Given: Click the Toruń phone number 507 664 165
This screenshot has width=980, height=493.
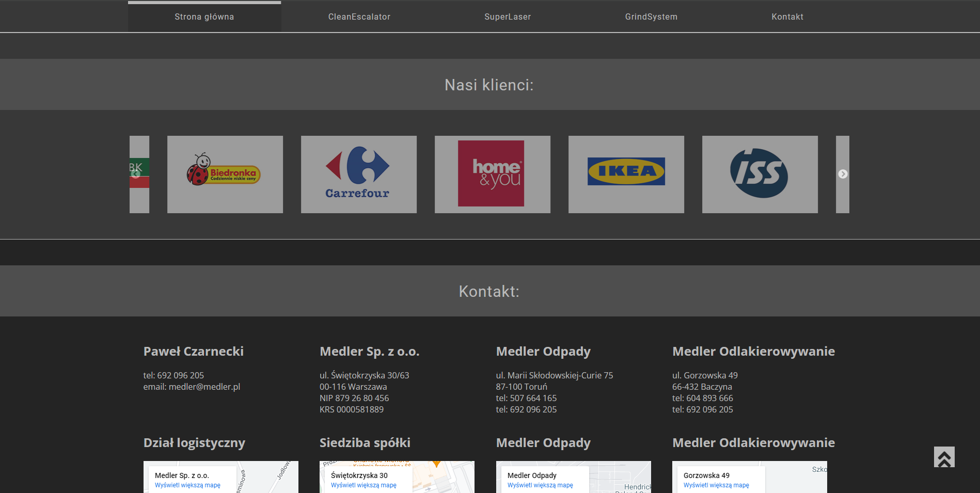Looking at the screenshot, I should tap(533, 398).
